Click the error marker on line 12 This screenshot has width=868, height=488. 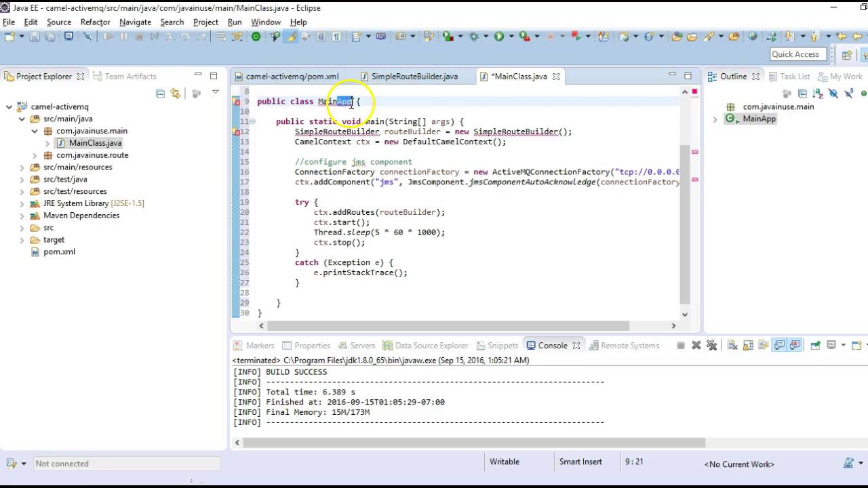[236, 131]
